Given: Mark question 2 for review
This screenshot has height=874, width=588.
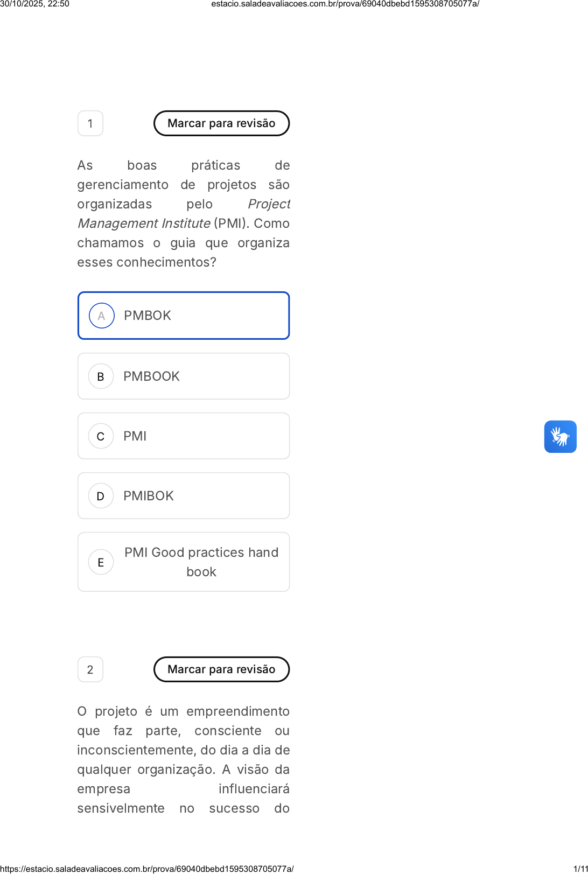Looking at the screenshot, I should pyautogui.click(x=221, y=669).
